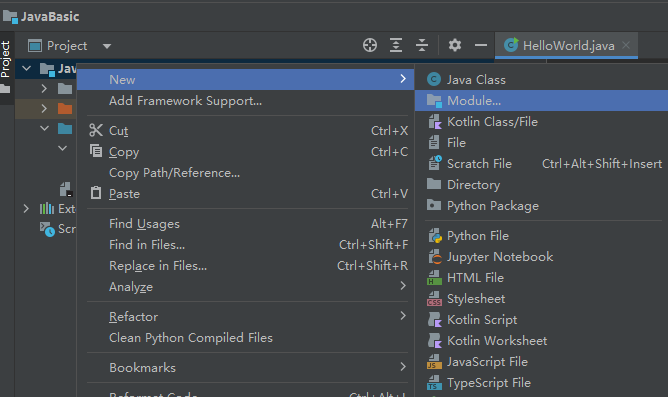The image size is (668, 397).
Task: Click the Expand All icon in Project toolbar
Action: pos(396,45)
